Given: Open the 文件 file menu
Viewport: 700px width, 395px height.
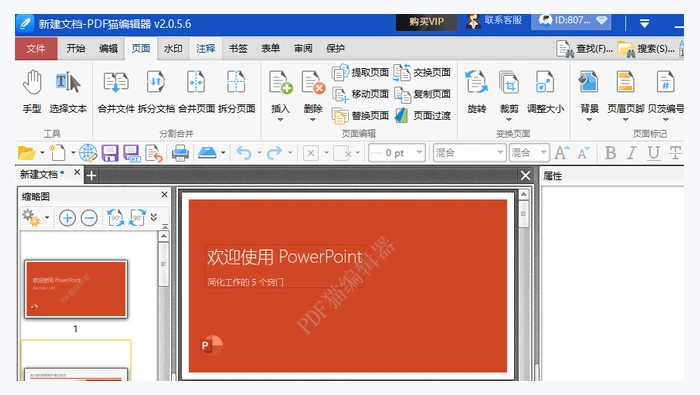Looking at the screenshot, I should click(36, 49).
